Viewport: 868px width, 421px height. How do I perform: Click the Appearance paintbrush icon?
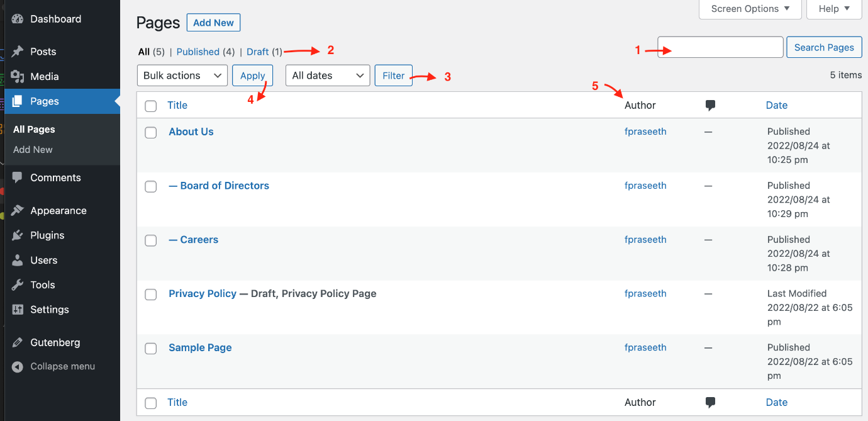18,211
